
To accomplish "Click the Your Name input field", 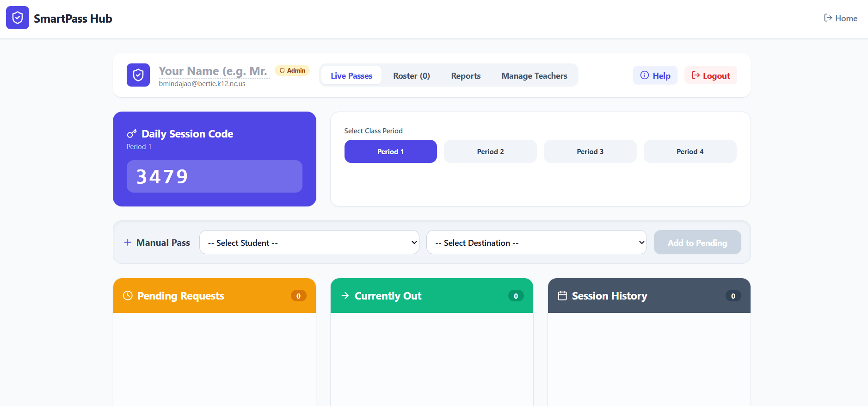I will 214,71.
